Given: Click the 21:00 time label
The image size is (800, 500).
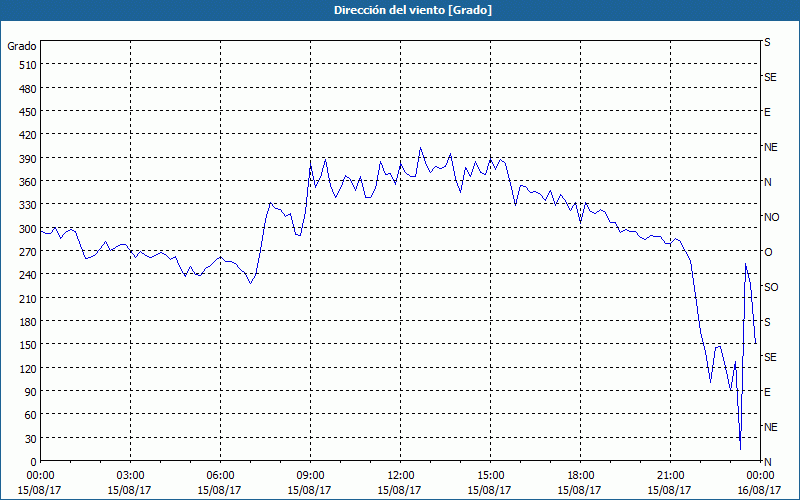Looking at the screenshot, I should 670,476.
